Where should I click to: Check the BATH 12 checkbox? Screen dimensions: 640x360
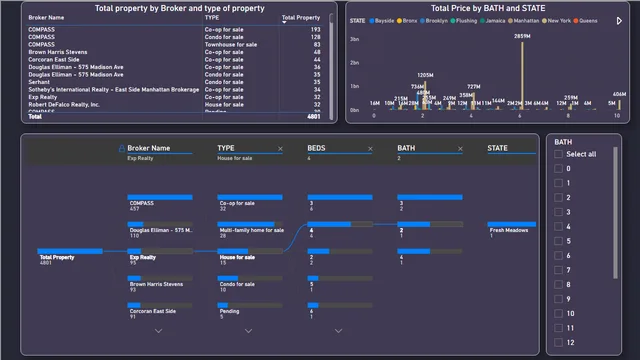(558, 342)
